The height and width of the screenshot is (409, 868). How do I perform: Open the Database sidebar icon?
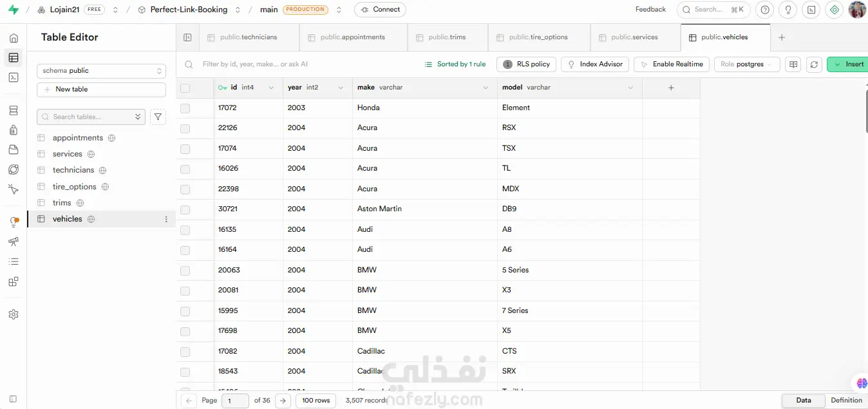[14, 111]
